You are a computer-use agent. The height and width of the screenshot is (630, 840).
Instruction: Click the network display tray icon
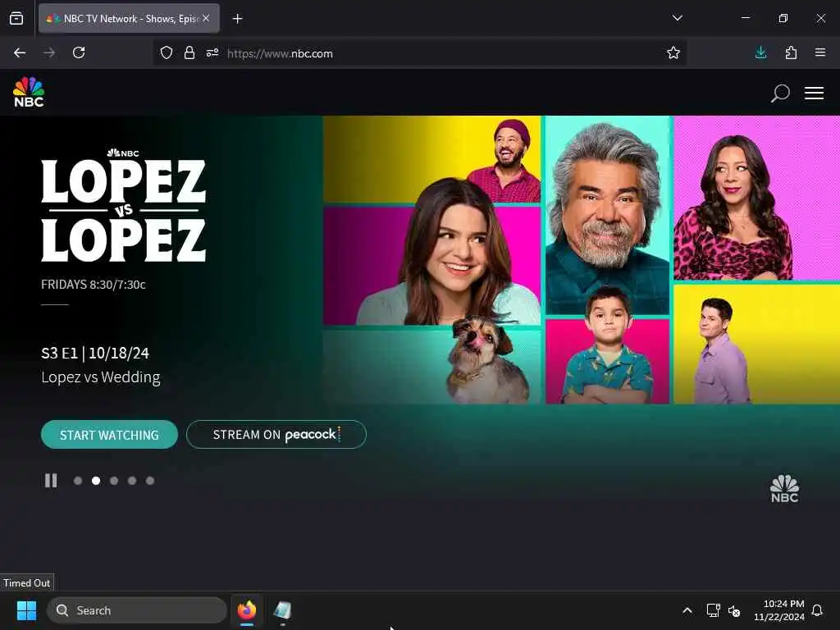click(x=713, y=610)
